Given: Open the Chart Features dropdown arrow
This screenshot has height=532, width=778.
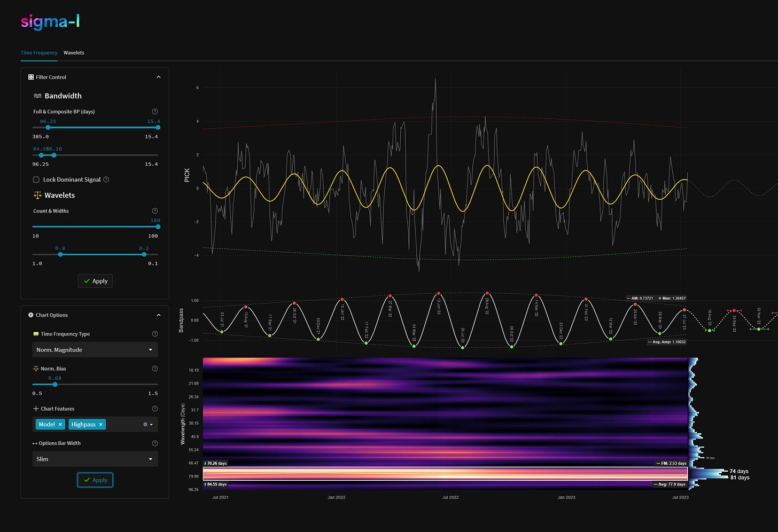Looking at the screenshot, I should point(152,425).
